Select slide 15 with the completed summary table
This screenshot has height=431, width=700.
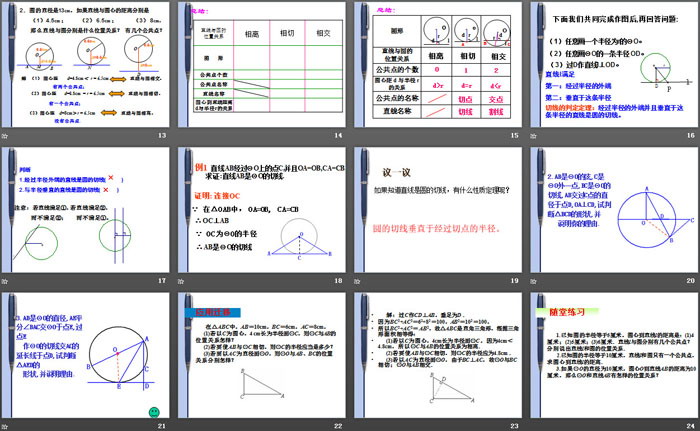(438, 65)
